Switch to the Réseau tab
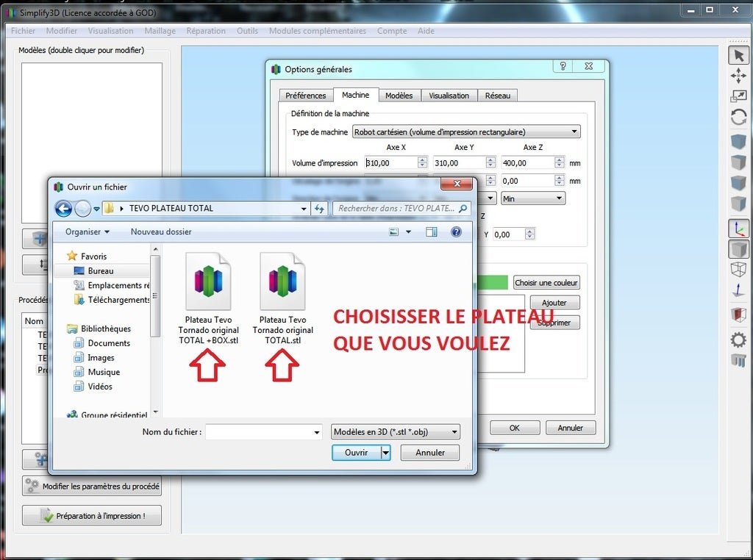The image size is (753, 560). pyautogui.click(x=498, y=96)
